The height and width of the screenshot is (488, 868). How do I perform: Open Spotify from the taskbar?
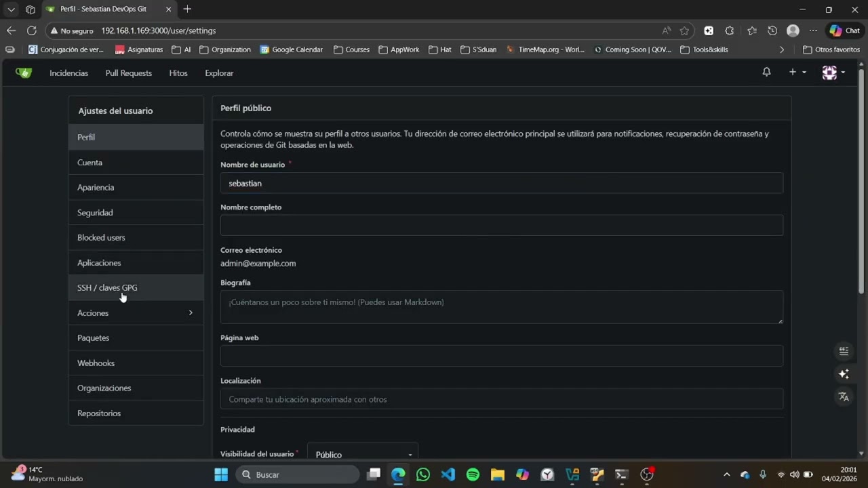coord(473,474)
